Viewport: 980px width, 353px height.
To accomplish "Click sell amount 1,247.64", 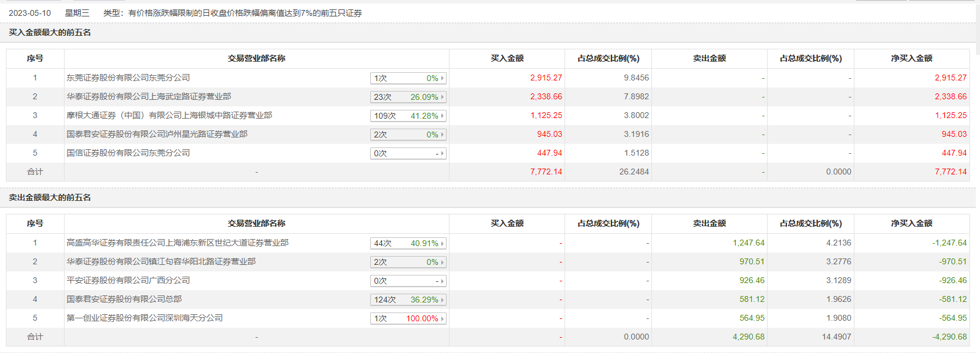I will pyautogui.click(x=748, y=243).
